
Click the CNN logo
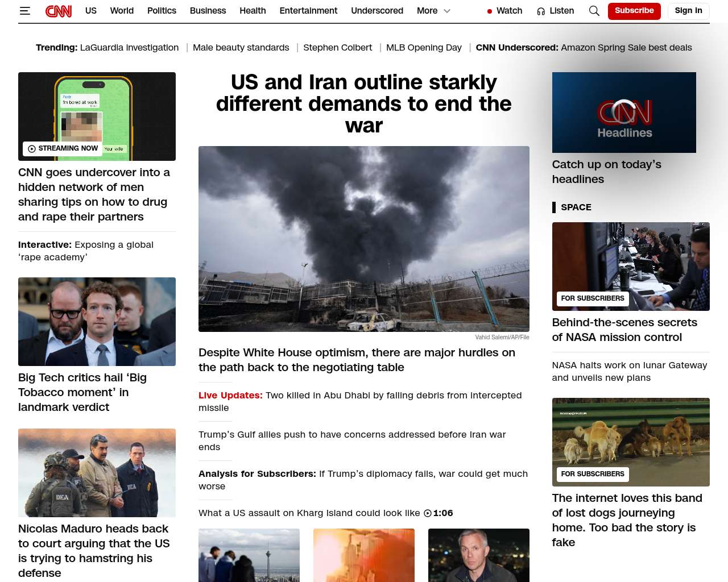(x=59, y=11)
